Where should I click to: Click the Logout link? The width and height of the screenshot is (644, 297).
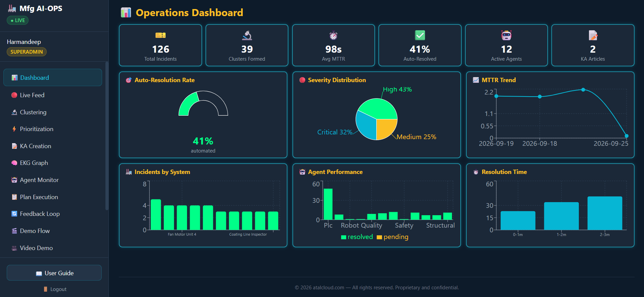[x=55, y=289]
